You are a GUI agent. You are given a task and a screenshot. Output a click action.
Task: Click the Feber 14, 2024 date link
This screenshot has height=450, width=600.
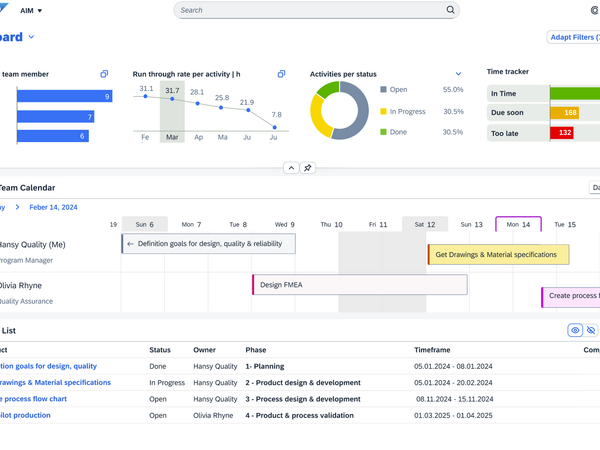pos(53,207)
